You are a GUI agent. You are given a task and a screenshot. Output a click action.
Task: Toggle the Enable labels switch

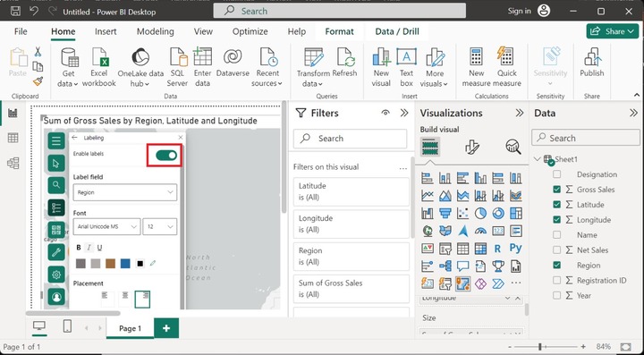pyautogui.click(x=166, y=155)
